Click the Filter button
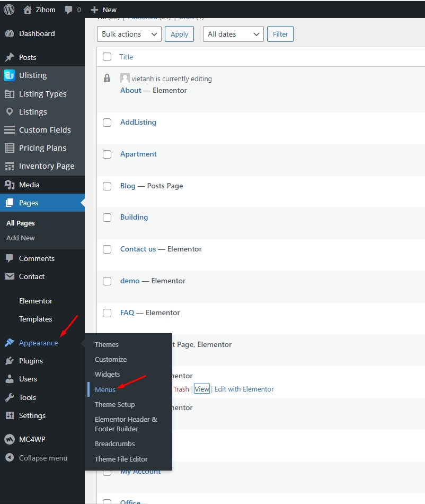Image resolution: width=425 pixels, height=504 pixels. 280,34
